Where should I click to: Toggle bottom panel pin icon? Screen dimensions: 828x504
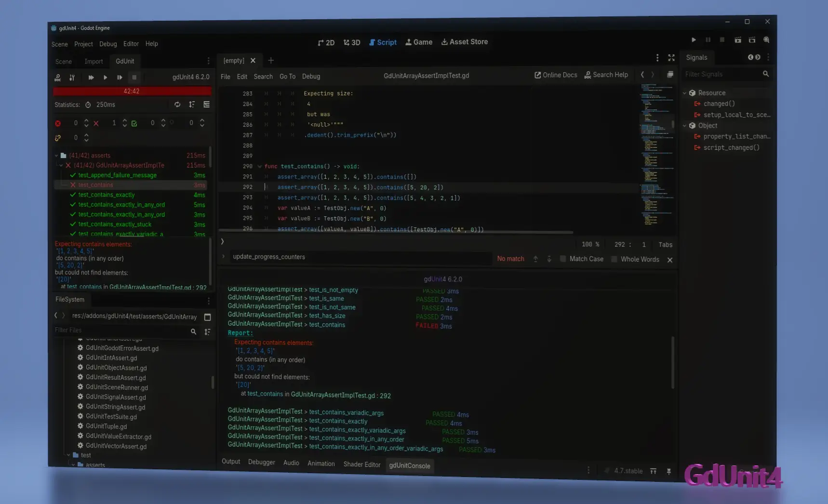point(669,472)
